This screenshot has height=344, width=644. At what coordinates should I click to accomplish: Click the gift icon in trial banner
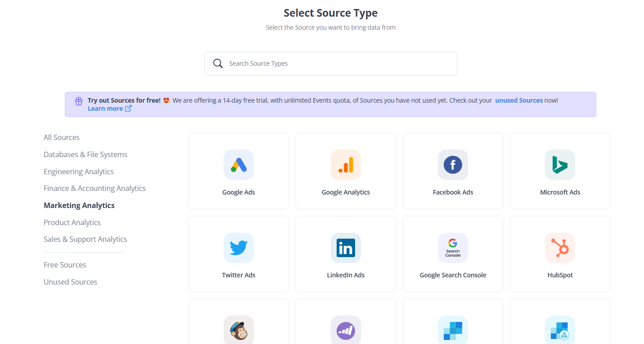(79, 101)
